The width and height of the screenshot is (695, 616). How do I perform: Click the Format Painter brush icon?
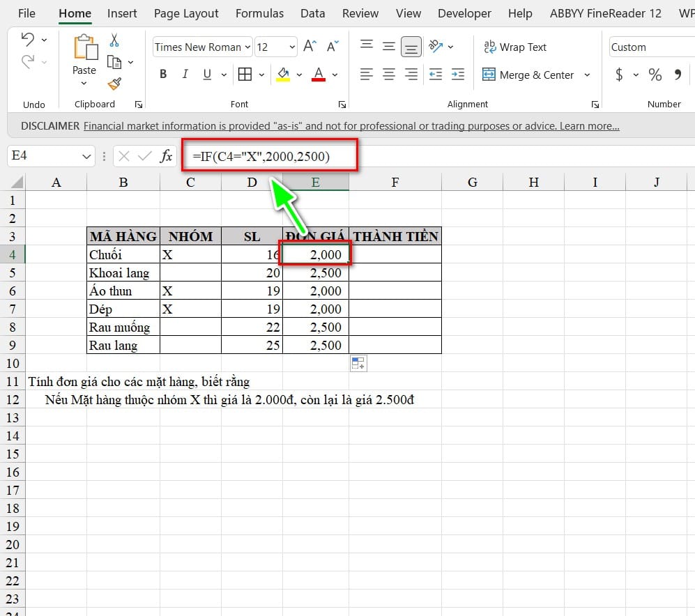pos(114,84)
